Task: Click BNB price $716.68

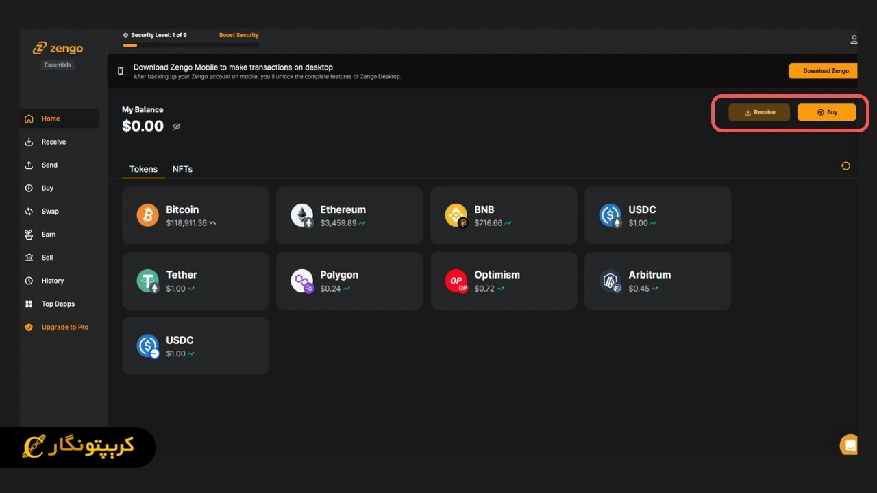Action: tap(488, 223)
